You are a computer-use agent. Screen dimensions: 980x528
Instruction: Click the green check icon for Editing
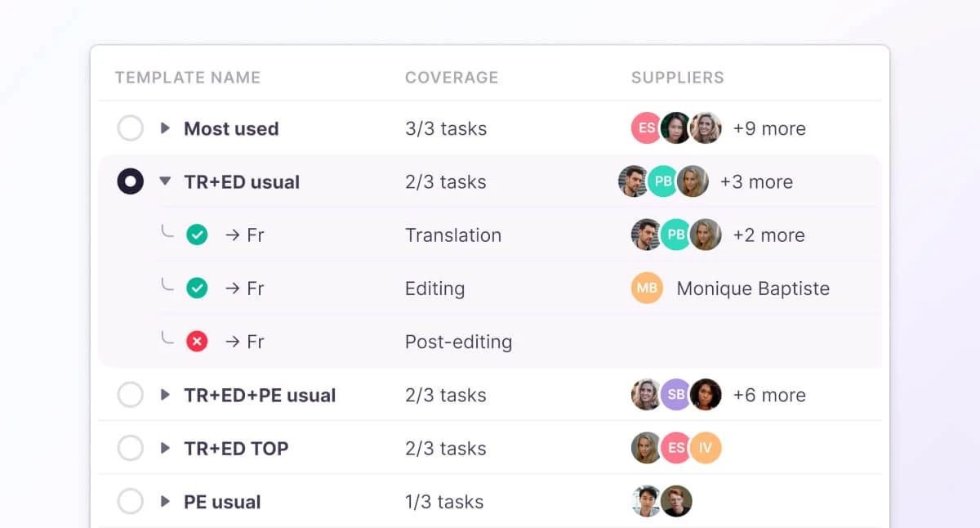click(197, 289)
